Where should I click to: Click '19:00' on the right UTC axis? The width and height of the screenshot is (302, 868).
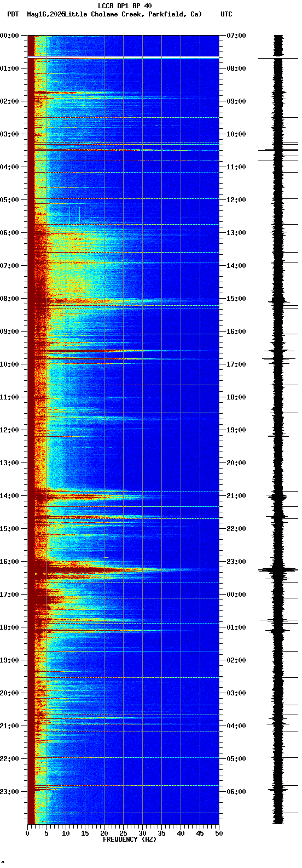[x=236, y=430]
